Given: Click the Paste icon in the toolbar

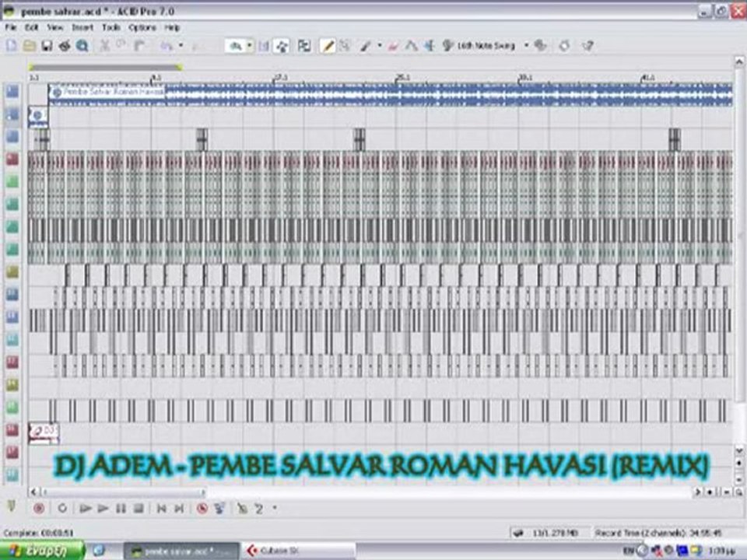Looking at the screenshot, I should pos(139,46).
